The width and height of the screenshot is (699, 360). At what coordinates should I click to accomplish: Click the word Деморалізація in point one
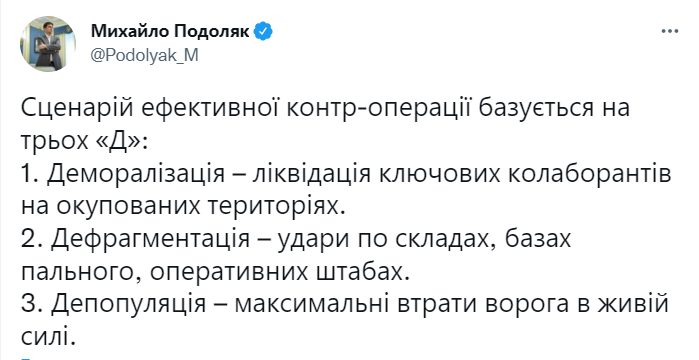(136, 174)
